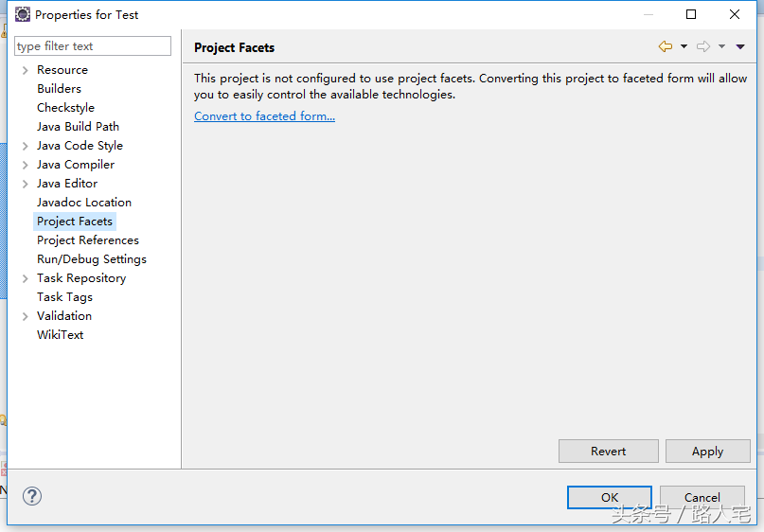Close the Properties for Test dialog
Viewport: 764px width, 532px height.
[x=735, y=14]
